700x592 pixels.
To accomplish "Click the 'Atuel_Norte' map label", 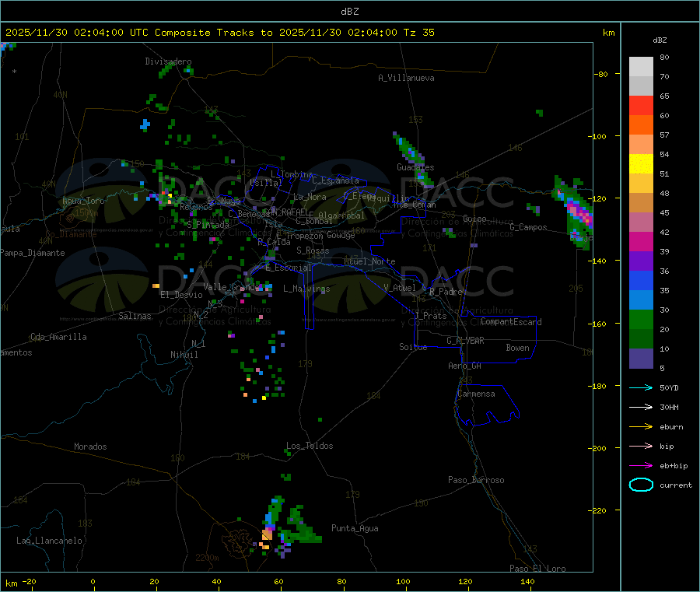I will tap(369, 261).
